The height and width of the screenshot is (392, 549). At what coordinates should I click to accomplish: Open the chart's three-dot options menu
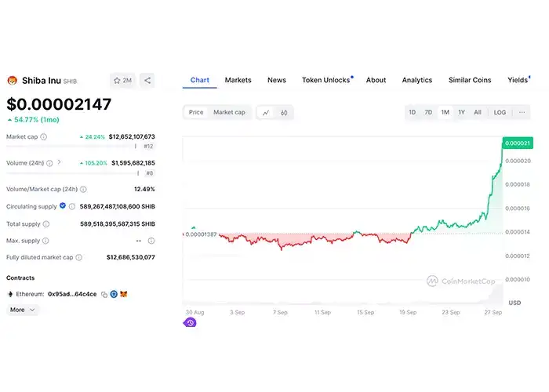coord(522,112)
